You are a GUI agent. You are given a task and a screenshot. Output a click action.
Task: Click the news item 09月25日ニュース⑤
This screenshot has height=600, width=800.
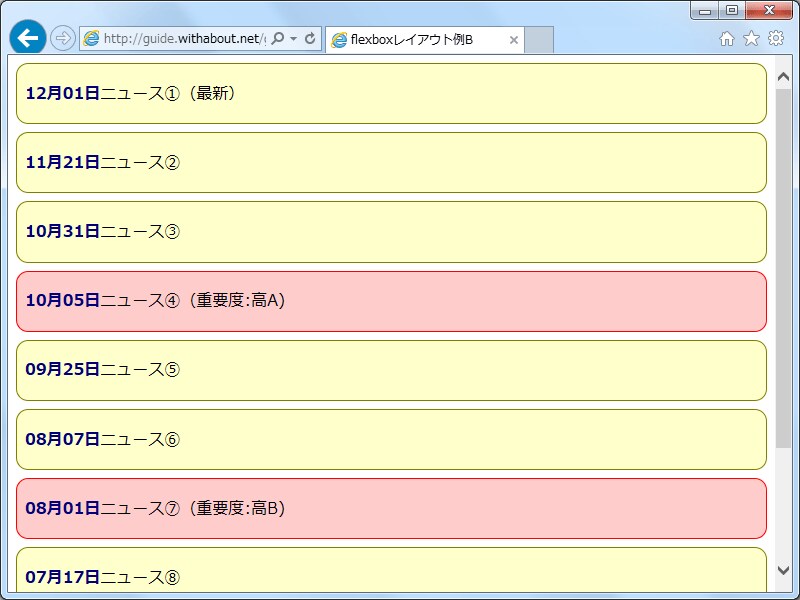click(391, 370)
